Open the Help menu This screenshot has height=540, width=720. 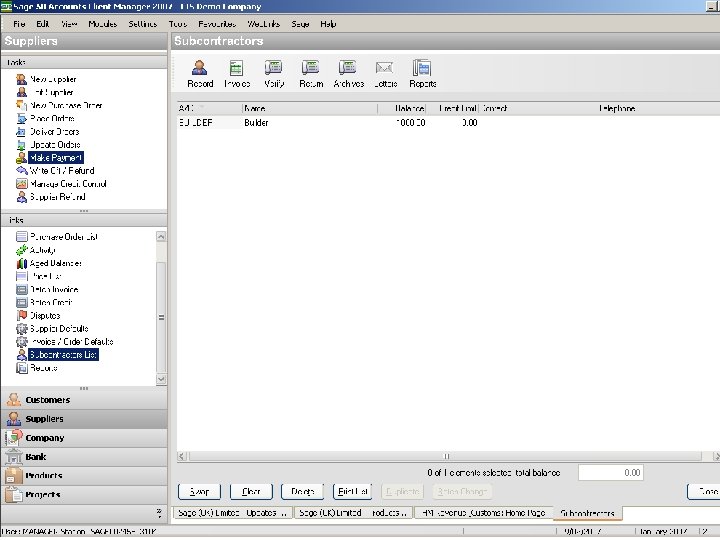328,24
